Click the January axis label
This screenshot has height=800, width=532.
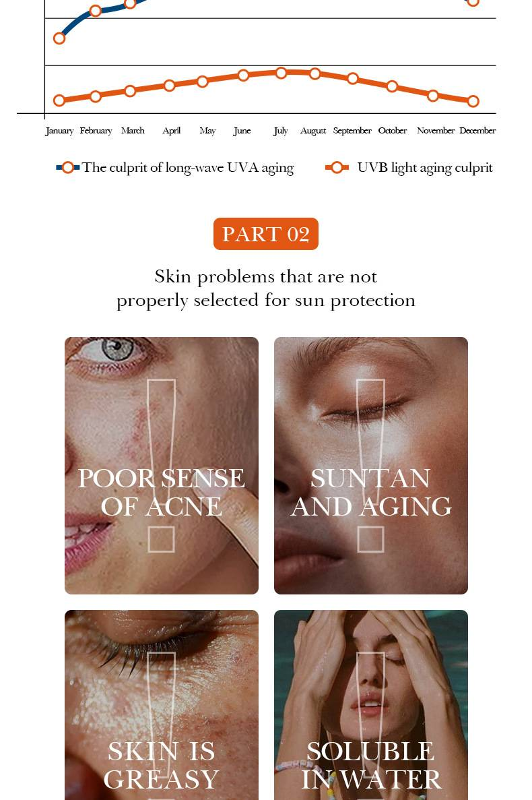point(60,131)
